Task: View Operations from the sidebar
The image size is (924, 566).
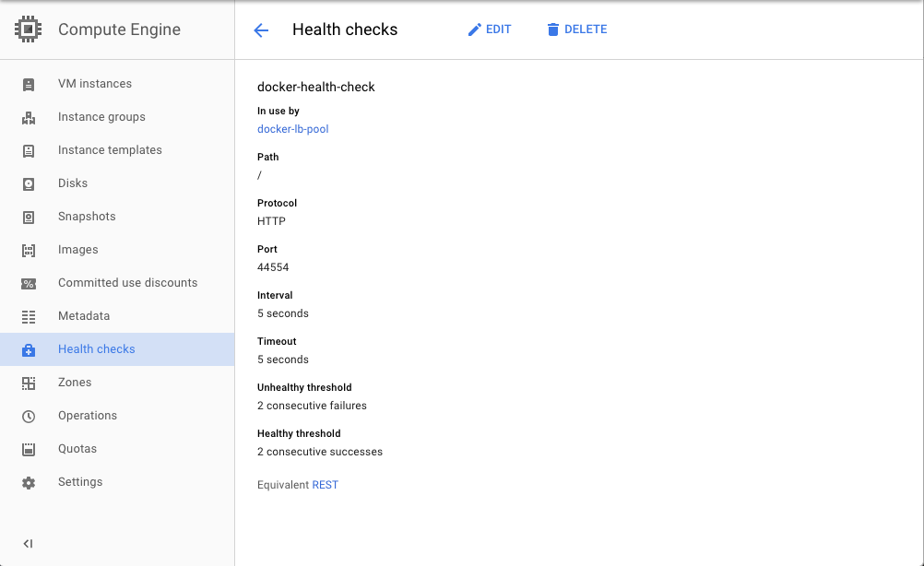Action: pos(117,415)
